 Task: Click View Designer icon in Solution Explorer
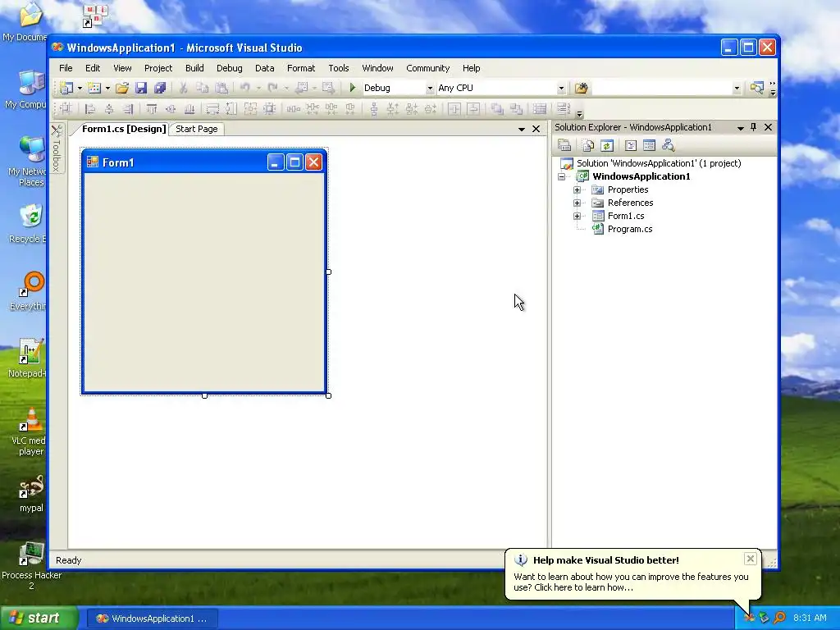click(650, 145)
